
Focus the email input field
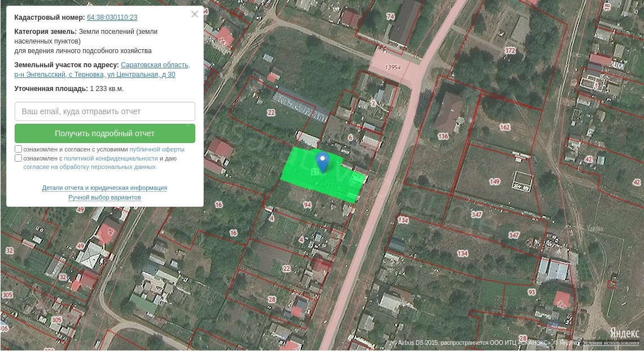[x=105, y=111]
